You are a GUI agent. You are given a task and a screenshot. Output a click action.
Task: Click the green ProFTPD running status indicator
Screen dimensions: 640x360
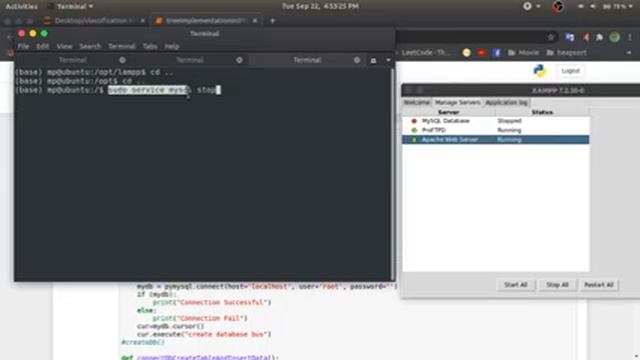point(414,130)
